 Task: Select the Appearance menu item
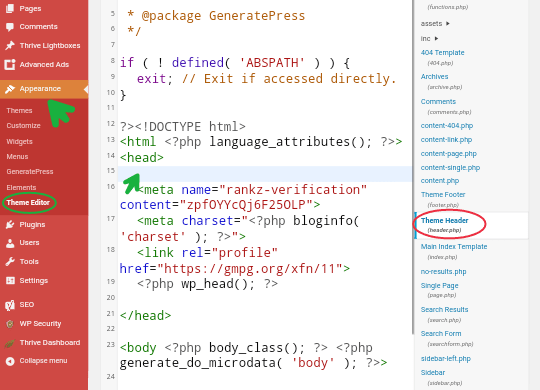[44, 89]
